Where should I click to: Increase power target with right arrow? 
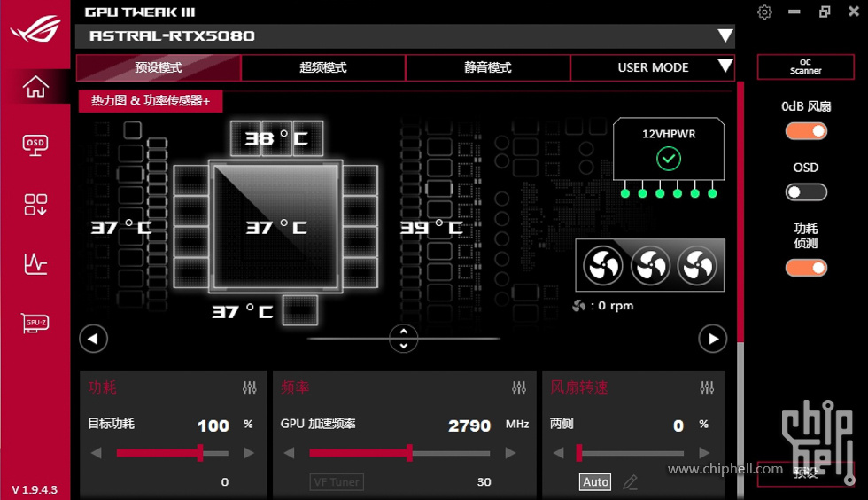pyautogui.click(x=249, y=453)
